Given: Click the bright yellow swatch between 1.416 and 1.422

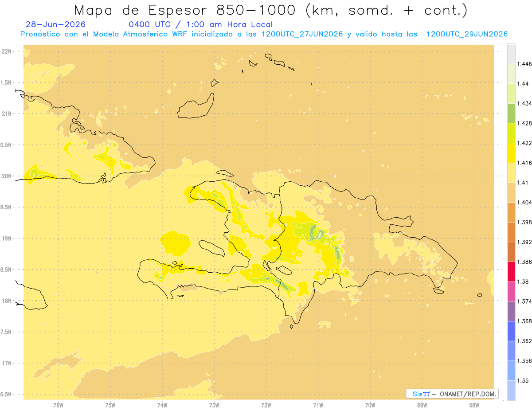Looking at the screenshot, I should 511,153.
